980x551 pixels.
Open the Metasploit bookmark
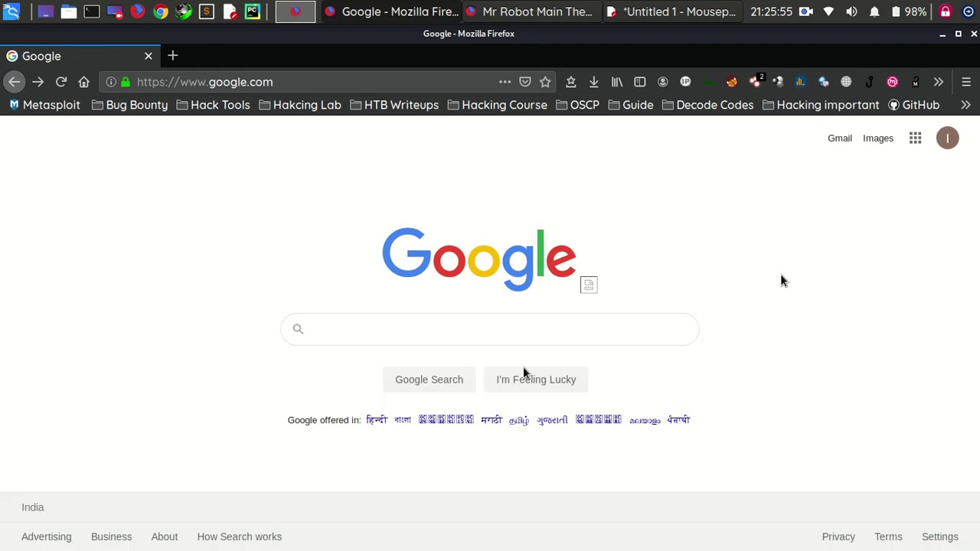click(44, 105)
